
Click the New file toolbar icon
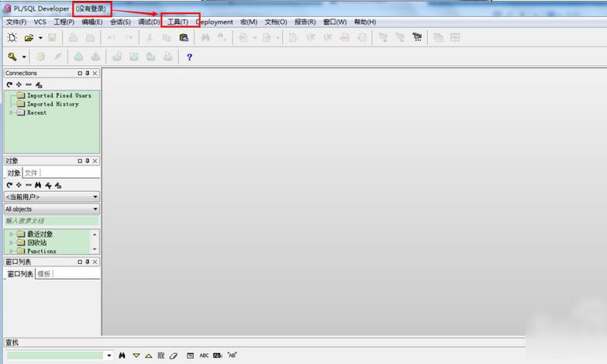coord(12,37)
